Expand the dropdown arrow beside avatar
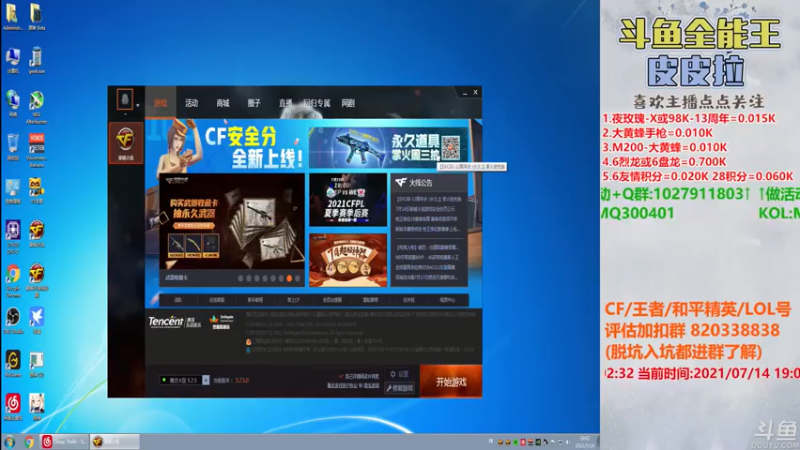 click(138, 106)
